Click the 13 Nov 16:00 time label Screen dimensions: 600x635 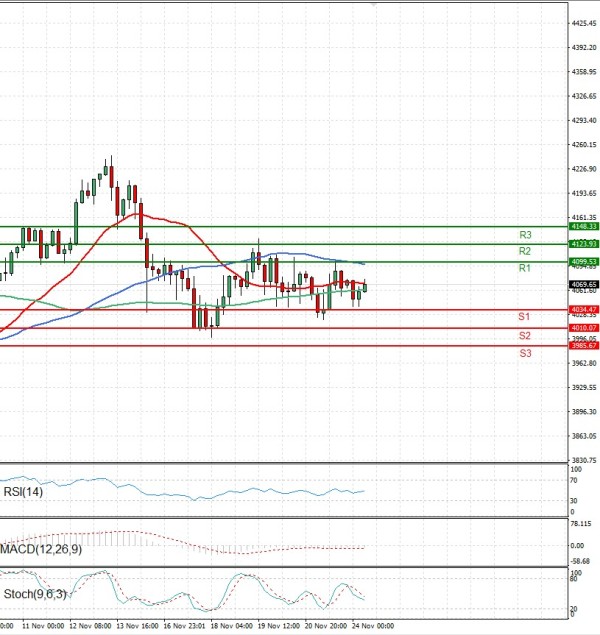pos(137,625)
